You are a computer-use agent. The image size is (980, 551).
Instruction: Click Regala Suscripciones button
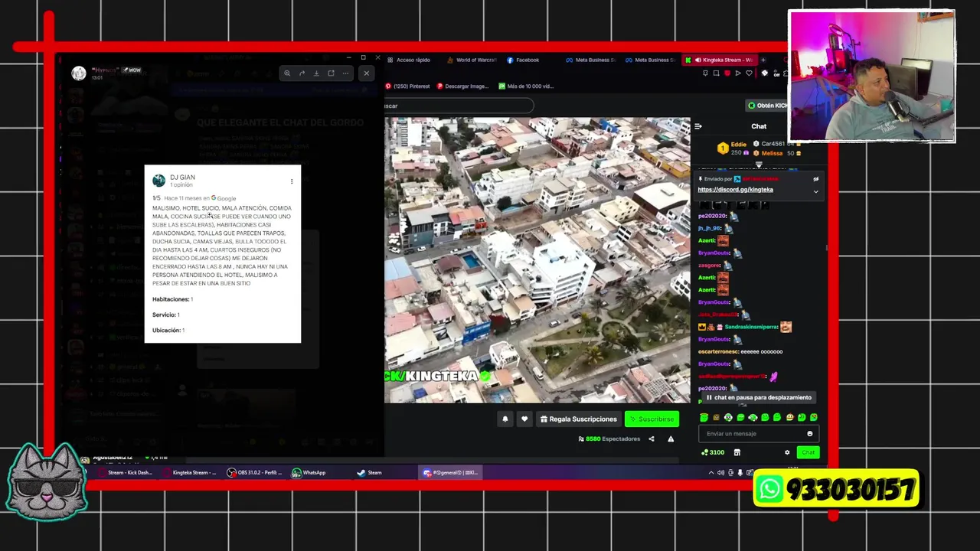pyautogui.click(x=578, y=419)
